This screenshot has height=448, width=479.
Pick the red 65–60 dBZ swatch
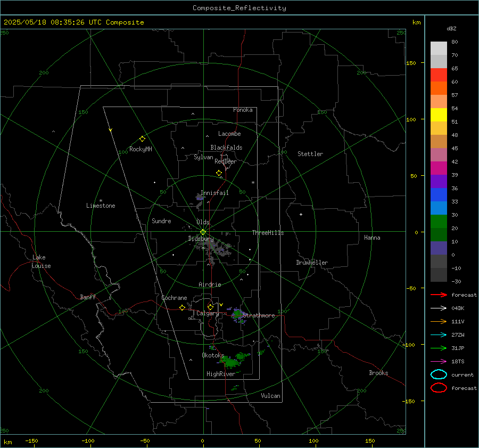439,75
